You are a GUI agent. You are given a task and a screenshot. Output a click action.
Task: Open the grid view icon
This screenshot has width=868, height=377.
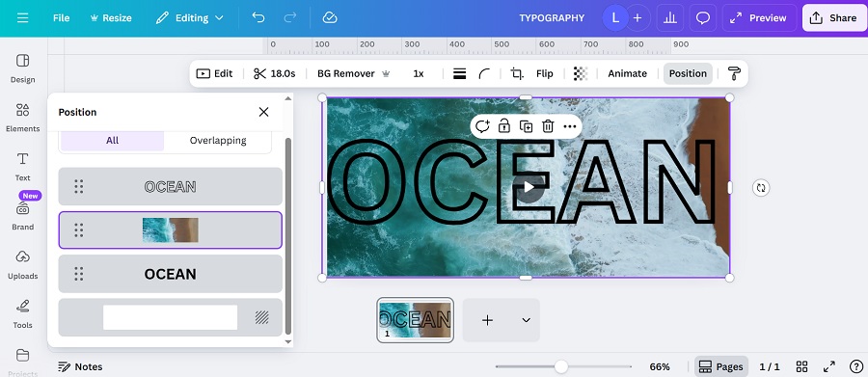[x=801, y=366]
